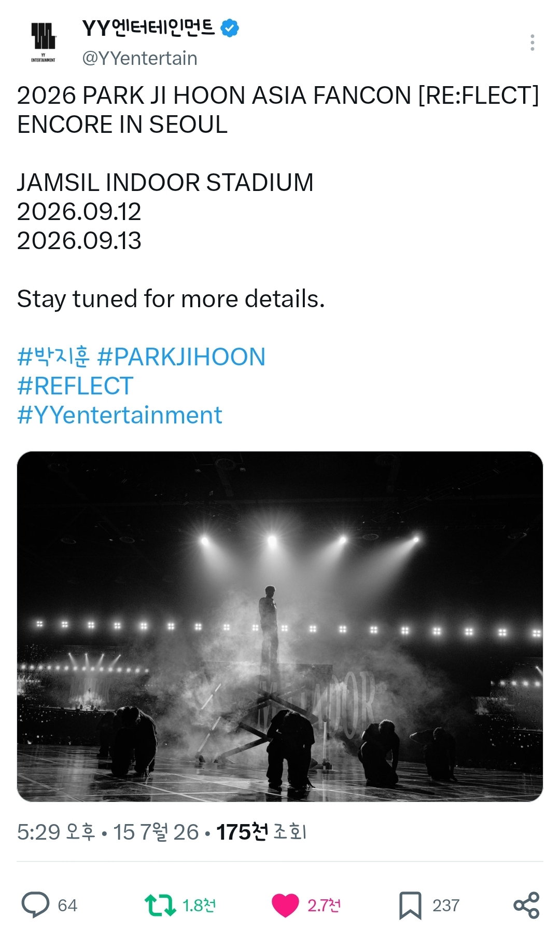View the 2.7천 likes count

324,906
